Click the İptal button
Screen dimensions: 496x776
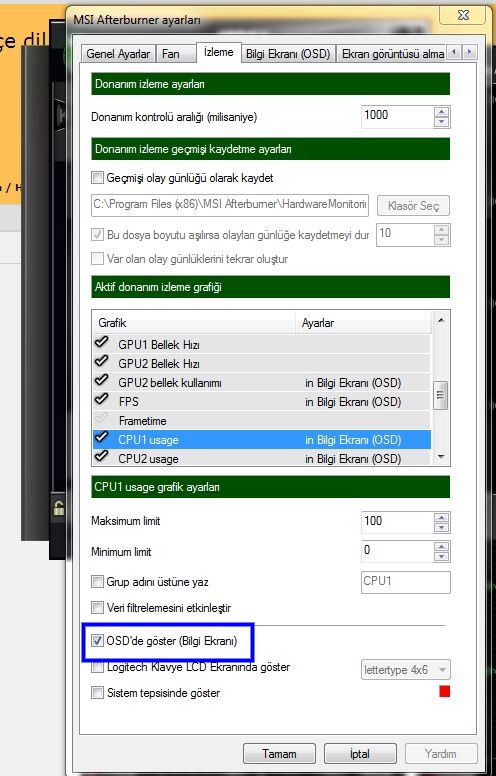pos(360,754)
